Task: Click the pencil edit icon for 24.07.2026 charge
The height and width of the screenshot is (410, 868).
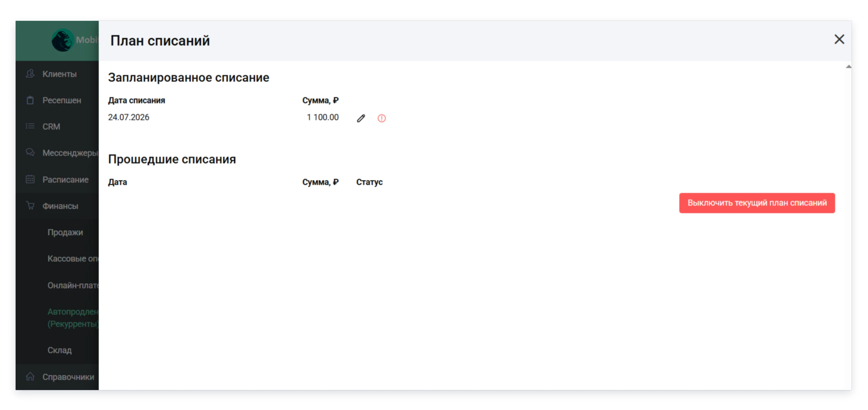Action: coord(361,118)
